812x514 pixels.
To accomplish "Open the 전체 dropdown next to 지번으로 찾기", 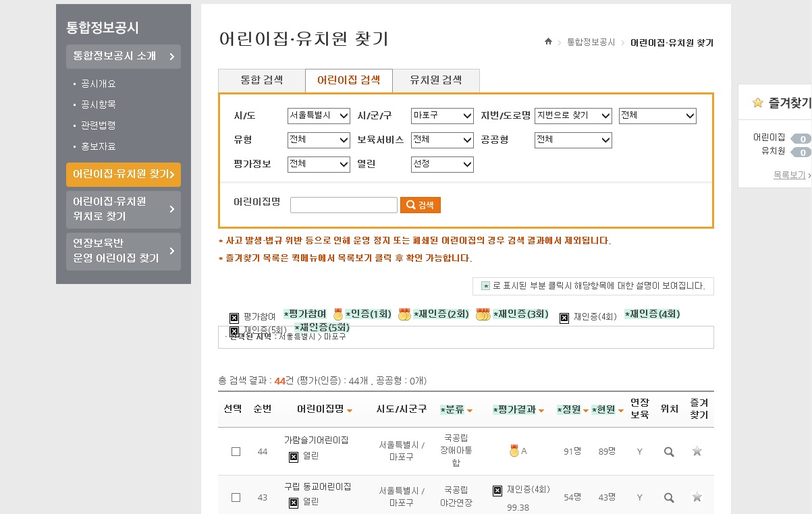I will [657, 116].
